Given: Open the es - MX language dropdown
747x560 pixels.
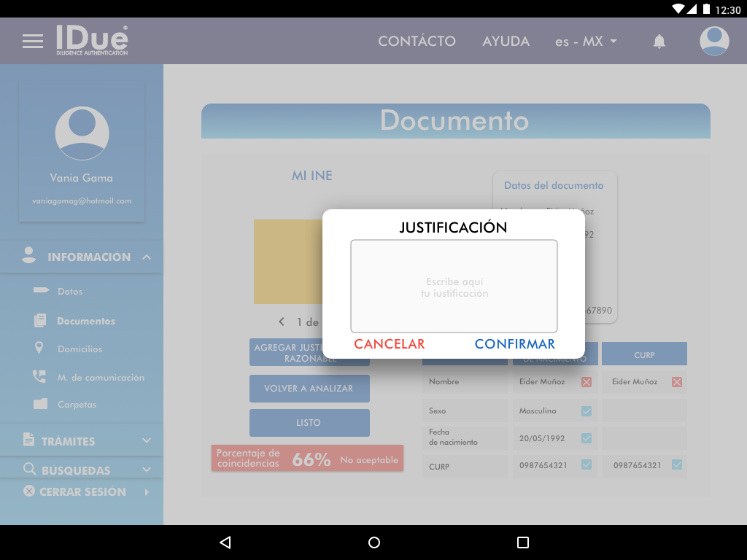Looking at the screenshot, I should coord(586,42).
